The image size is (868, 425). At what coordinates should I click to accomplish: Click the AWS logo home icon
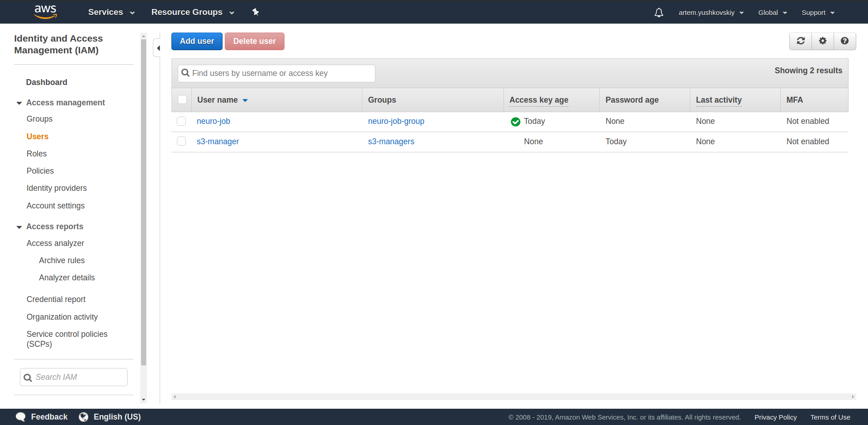coord(46,12)
